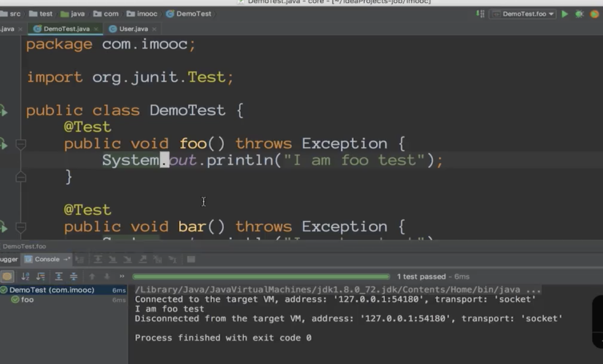Click the Force Step Into debug icon

[x=128, y=259]
